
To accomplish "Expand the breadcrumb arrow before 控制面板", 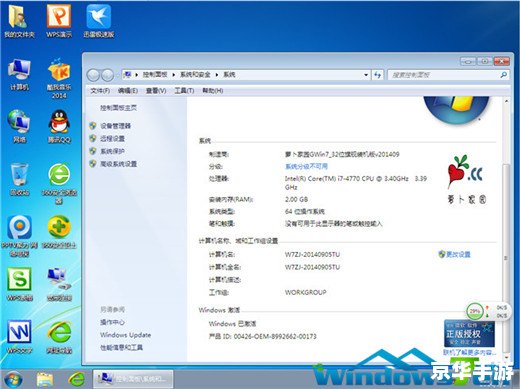I will point(136,75).
